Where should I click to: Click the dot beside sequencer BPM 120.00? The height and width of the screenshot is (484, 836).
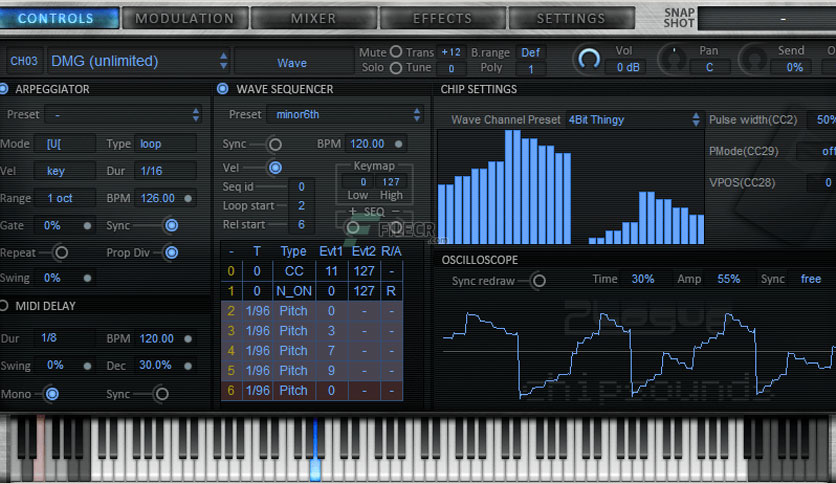pyautogui.click(x=398, y=144)
